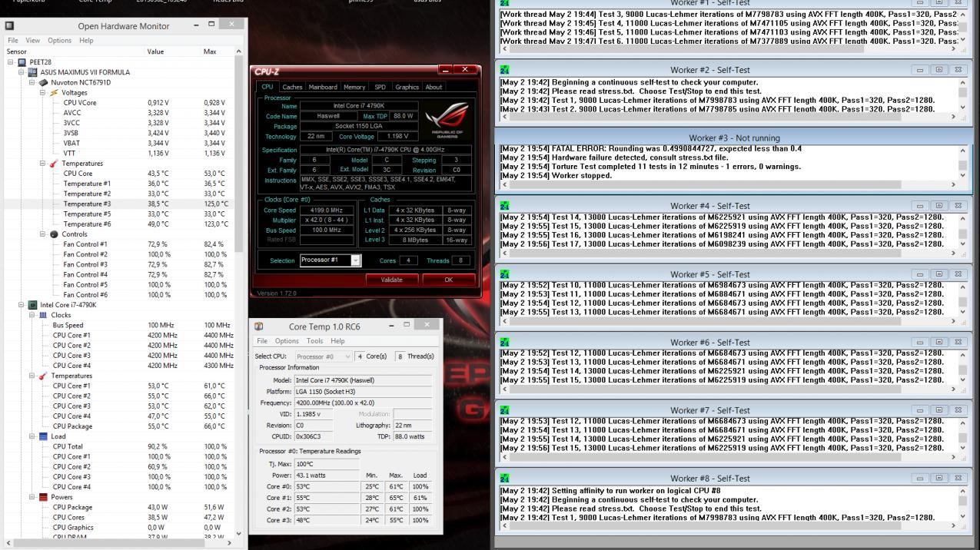
Task: Click the Open Hardware Monitor title icon
Action: coord(9,26)
